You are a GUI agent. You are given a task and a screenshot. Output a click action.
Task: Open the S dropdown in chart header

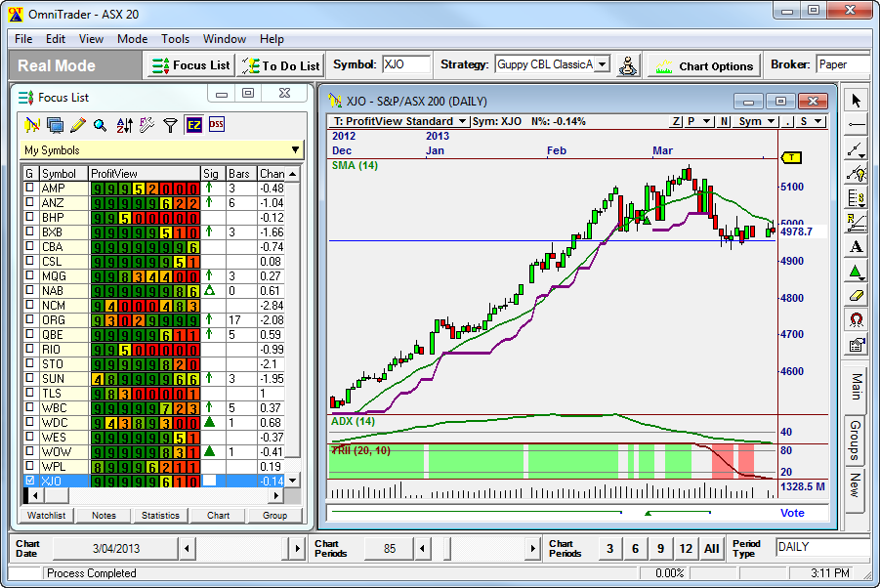818,121
